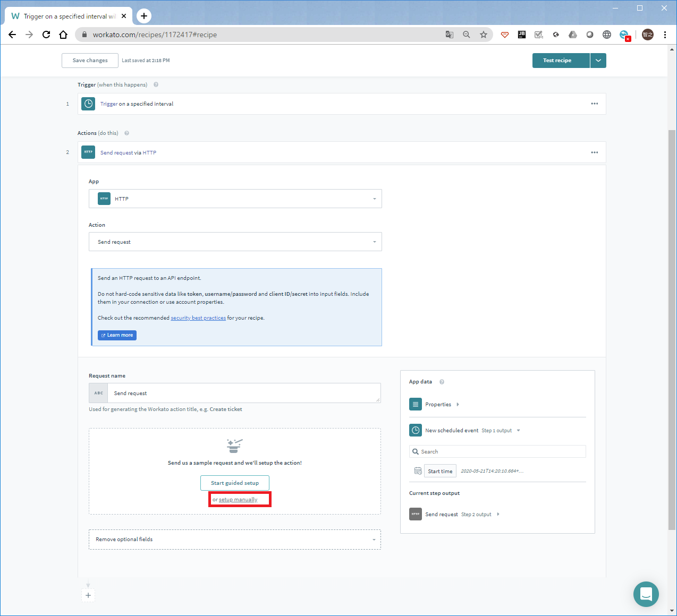
Task: Click the Test recipe button
Action: coord(561,61)
